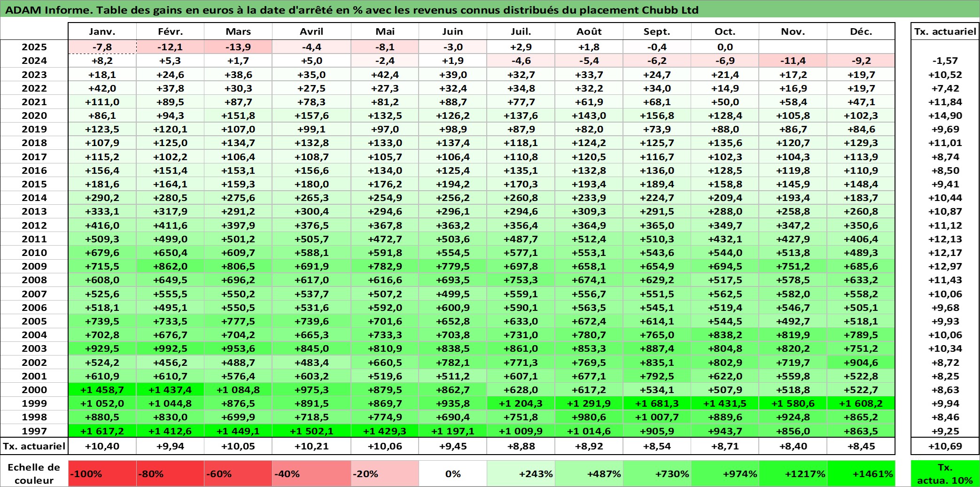
Task: Select the +1 502,1 cell in April 1997
Action: coord(311,431)
